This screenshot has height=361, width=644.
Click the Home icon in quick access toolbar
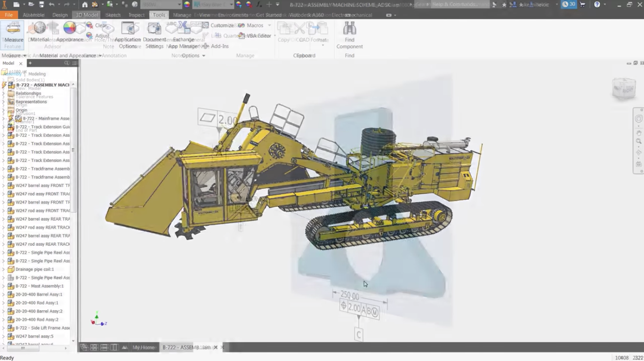[x=85, y=5]
